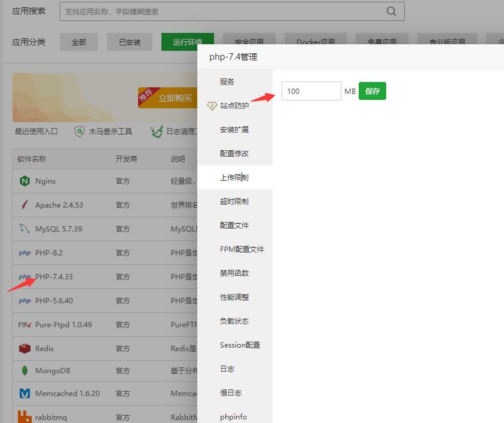Viewport: 504px width, 423px height.
Task: Click 官方 in the Nginx row
Action: [123, 181]
